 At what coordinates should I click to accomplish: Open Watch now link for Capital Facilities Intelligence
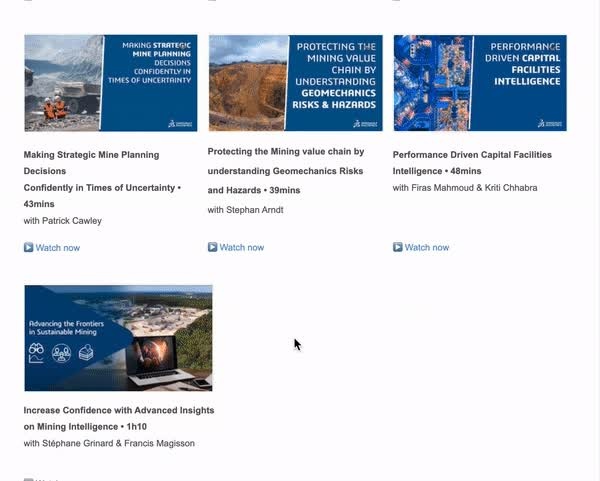click(427, 247)
